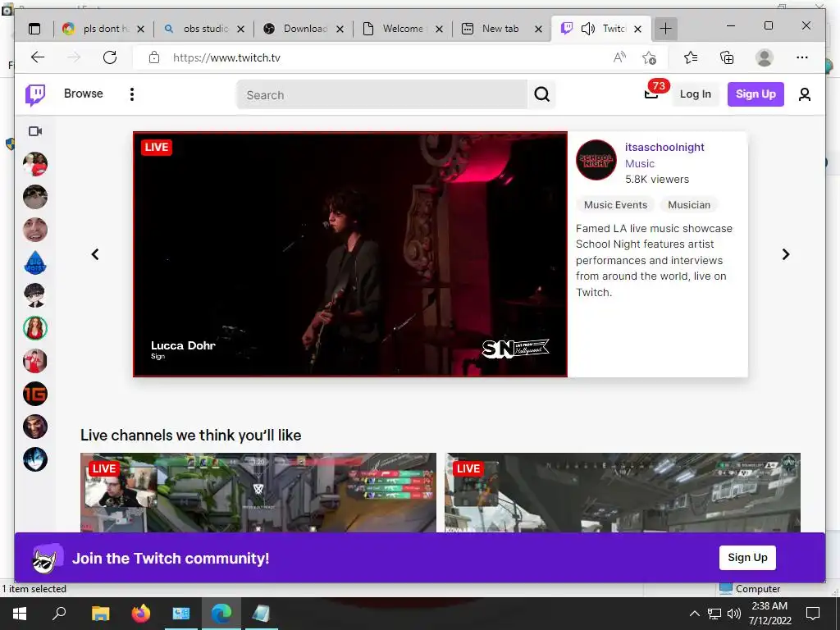Open Windows taskbar search
840x630 pixels.
[x=59, y=614]
